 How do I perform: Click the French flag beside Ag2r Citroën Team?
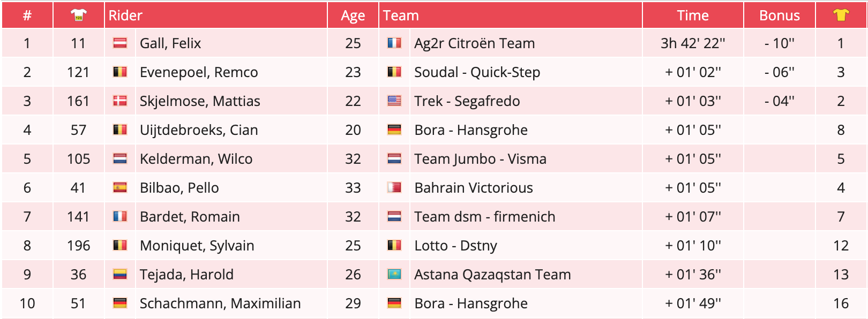coord(394,43)
